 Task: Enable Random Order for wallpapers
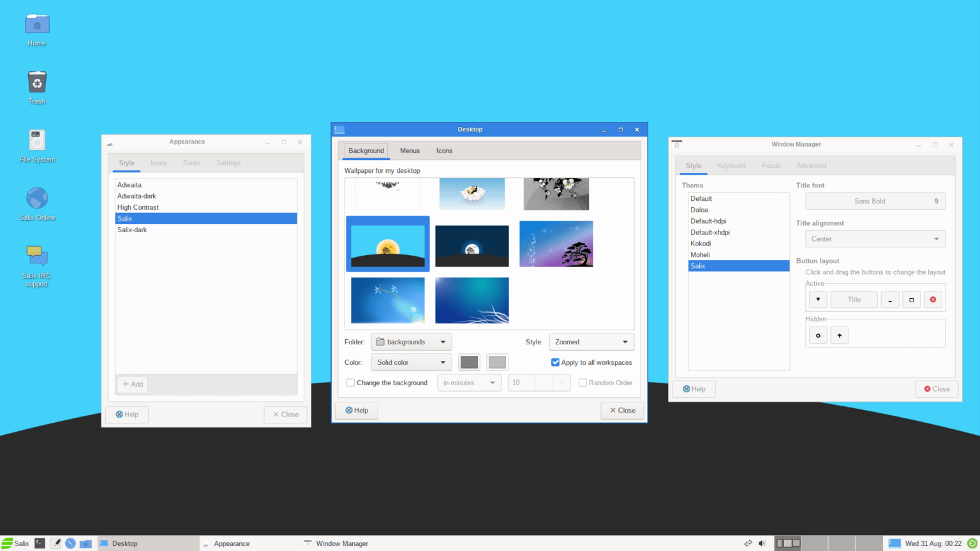(x=583, y=383)
